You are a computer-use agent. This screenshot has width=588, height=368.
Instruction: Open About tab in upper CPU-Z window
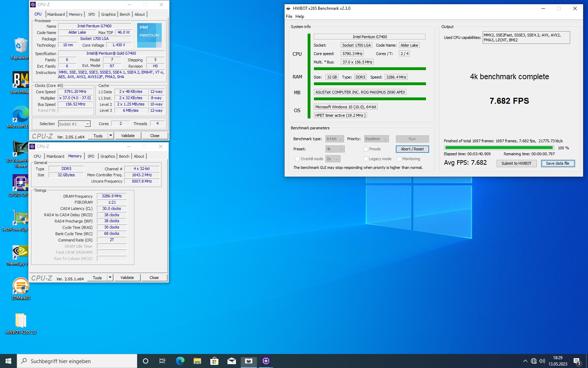(140, 14)
